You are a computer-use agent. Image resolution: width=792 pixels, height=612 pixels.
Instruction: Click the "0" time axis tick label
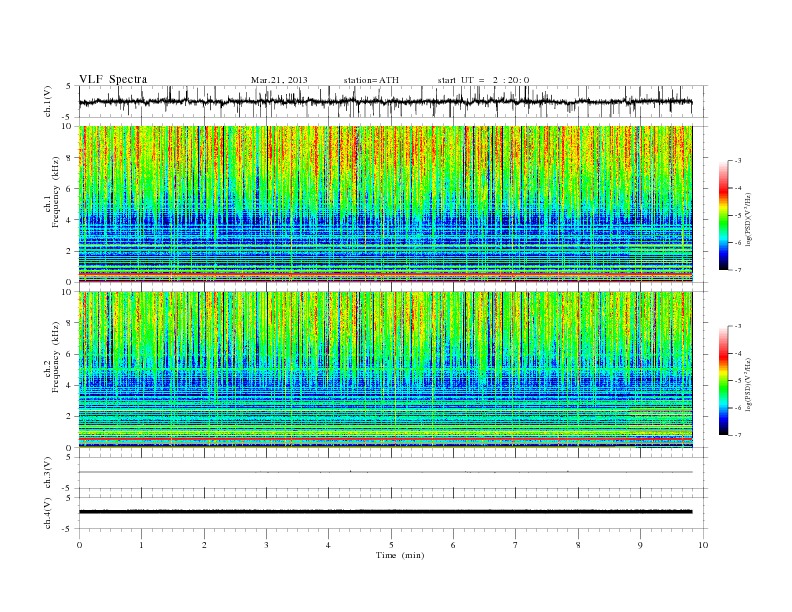[x=79, y=545]
